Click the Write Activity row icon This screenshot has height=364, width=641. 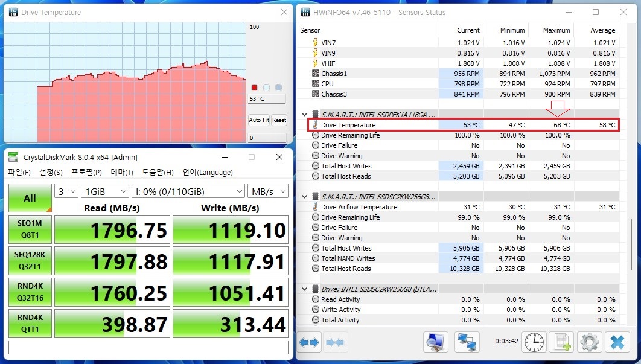point(316,310)
